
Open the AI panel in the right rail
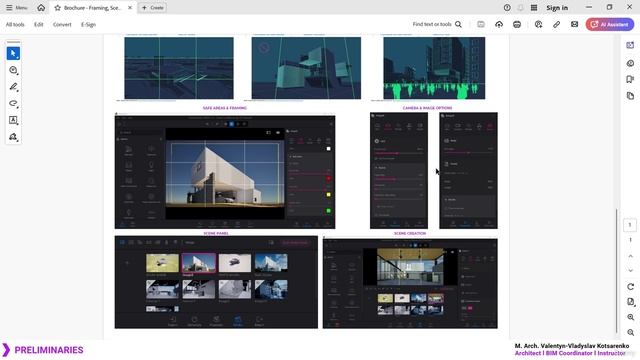[x=630, y=45]
